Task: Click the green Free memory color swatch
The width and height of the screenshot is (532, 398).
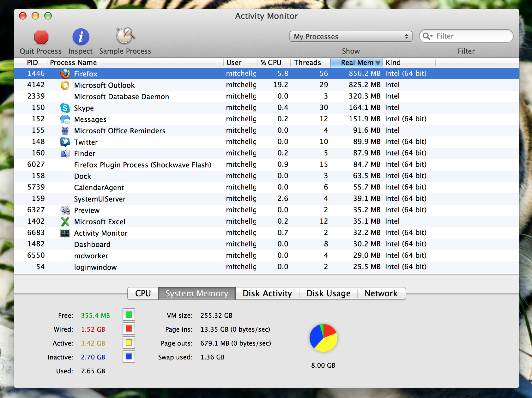Action: pos(129,315)
